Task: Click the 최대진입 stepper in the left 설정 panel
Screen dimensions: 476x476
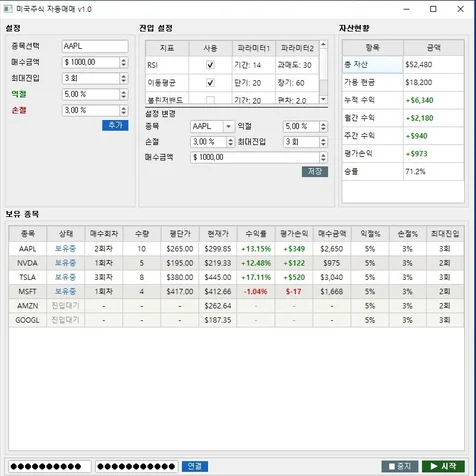Action: pos(124,78)
